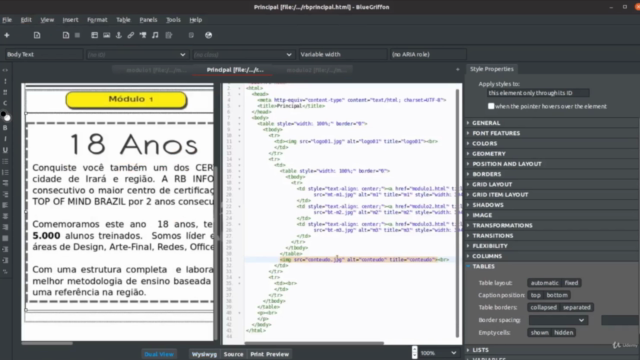The image size is (640, 360).
Task: Click the 'Apply styles to' selector field
Action: (x=538, y=93)
